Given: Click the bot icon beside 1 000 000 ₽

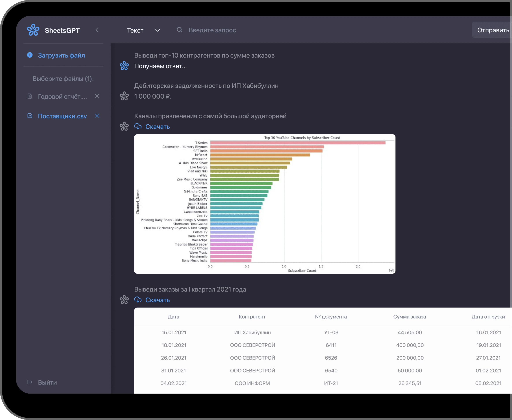Looking at the screenshot, I should click(124, 96).
